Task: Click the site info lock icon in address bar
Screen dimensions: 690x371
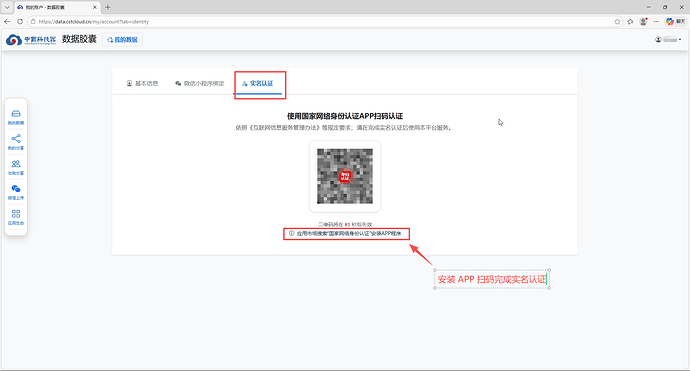Action: [33, 22]
